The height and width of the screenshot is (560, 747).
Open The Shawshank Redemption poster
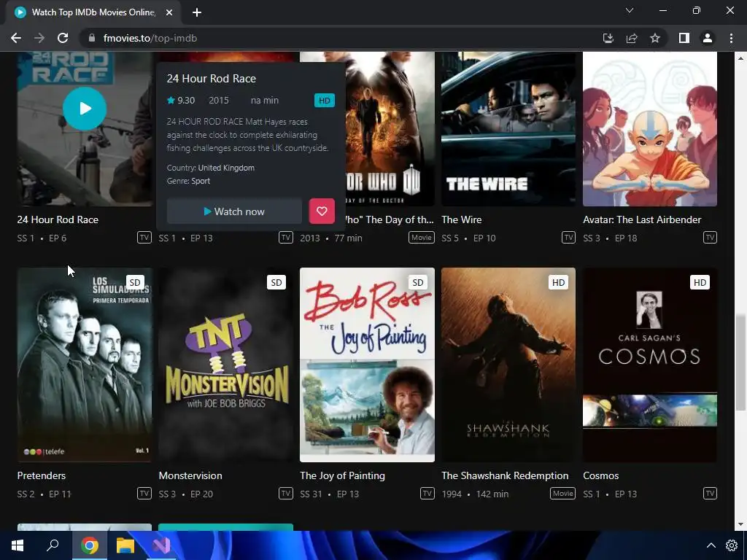pos(508,365)
